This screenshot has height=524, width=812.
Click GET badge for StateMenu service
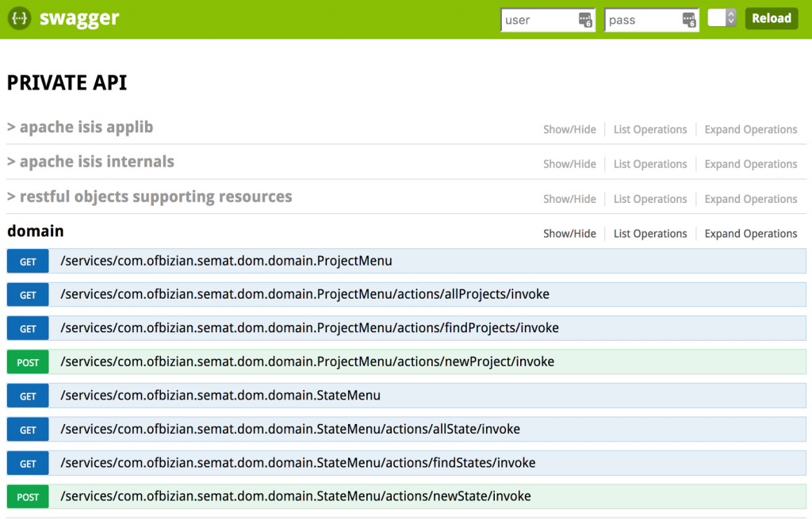[x=28, y=396]
